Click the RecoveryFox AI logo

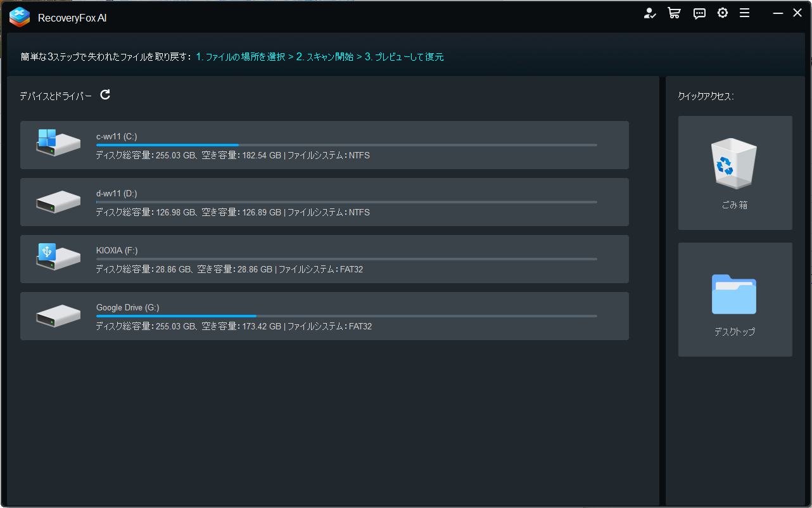point(20,18)
